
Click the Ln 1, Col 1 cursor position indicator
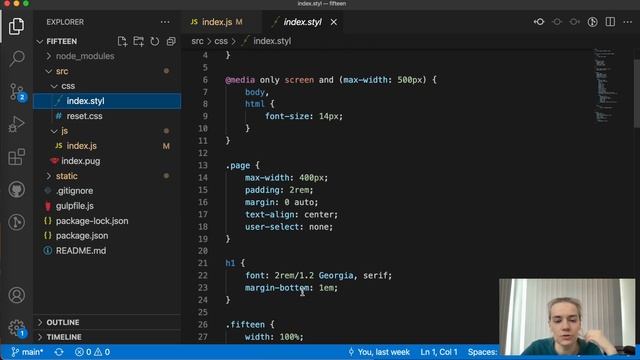pos(439,352)
